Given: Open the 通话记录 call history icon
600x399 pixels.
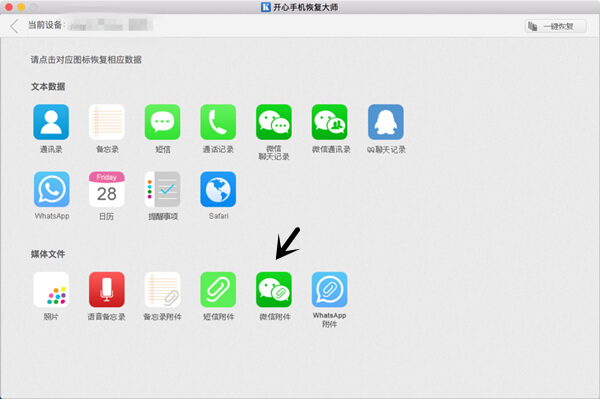Looking at the screenshot, I should pyautogui.click(x=218, y=122).
